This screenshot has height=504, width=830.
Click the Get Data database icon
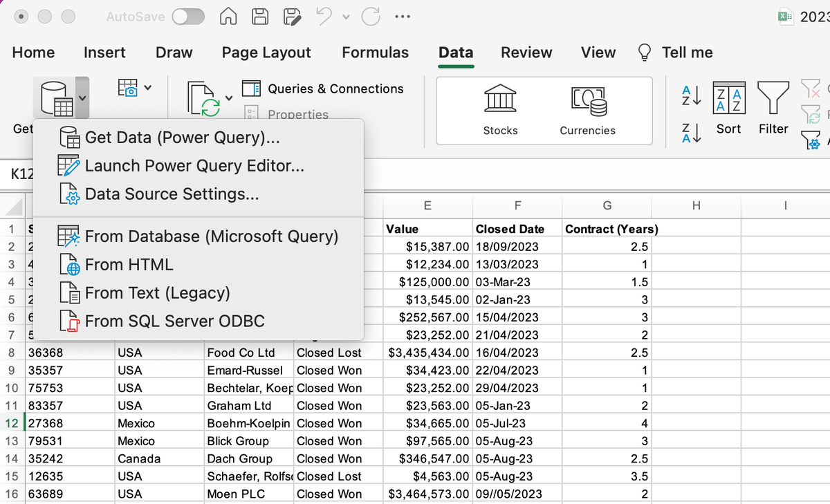coord(57,99)
